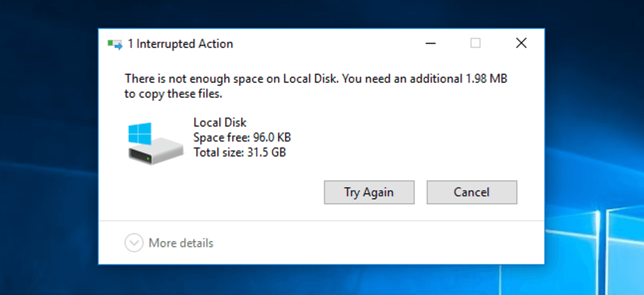
Task: Click the "Total size: 31.5 GB" text
Action: (240, 152)
